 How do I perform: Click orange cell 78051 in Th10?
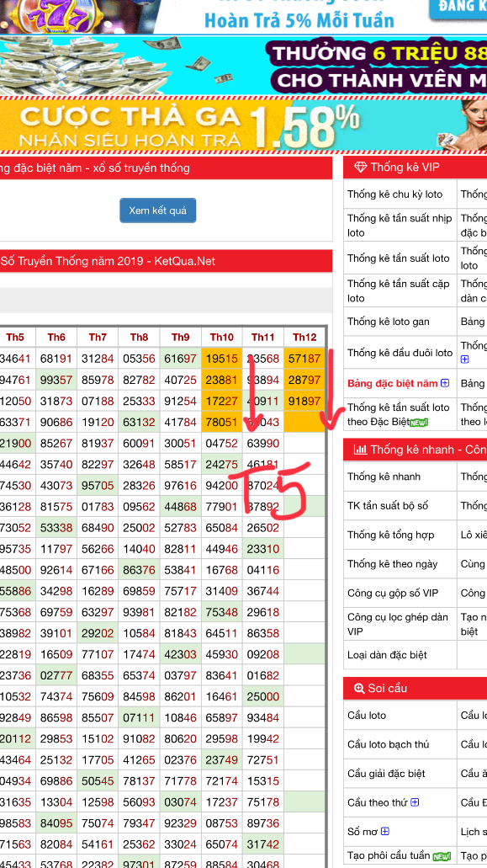coord(222,423)
